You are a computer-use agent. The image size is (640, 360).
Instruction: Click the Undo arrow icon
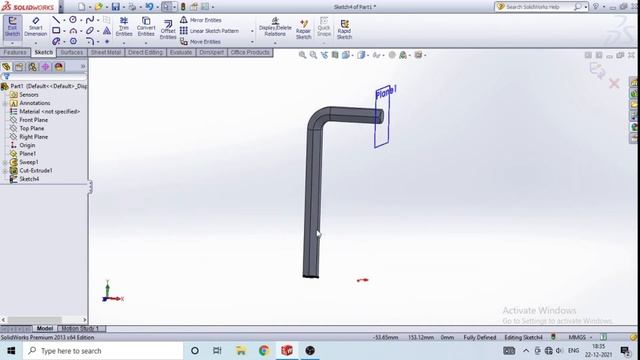point(149,7)
